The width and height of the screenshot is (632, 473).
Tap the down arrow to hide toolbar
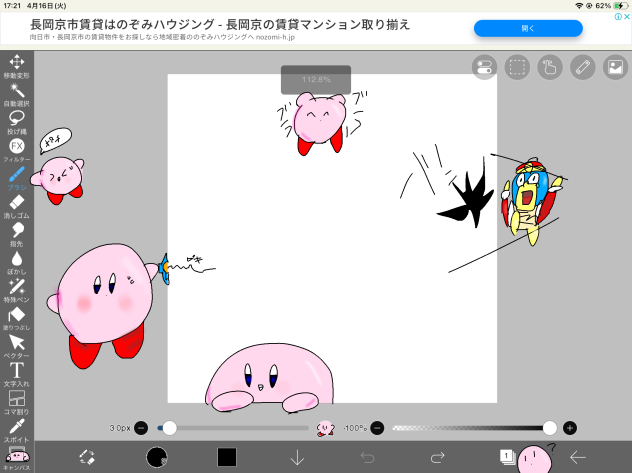[297, 457]
